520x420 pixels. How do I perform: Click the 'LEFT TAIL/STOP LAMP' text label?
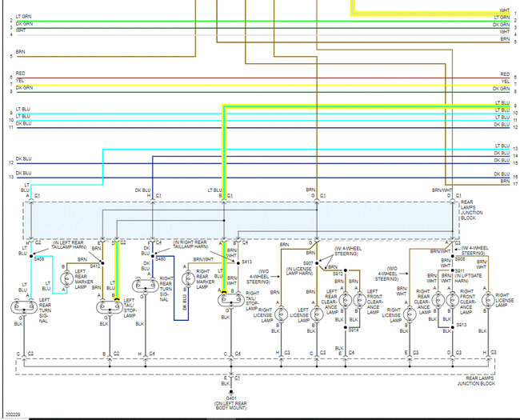click(x=130, y=308)
